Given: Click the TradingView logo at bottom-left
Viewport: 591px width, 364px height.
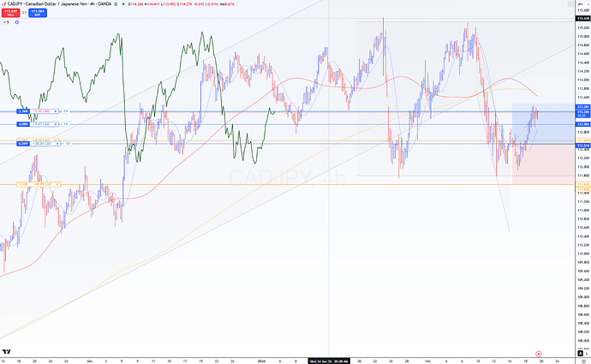Looking at the screenshot, I should [6, 351].
